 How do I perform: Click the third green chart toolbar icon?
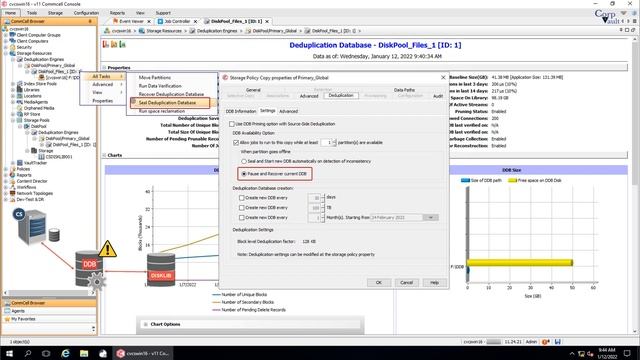pos(122,44)
